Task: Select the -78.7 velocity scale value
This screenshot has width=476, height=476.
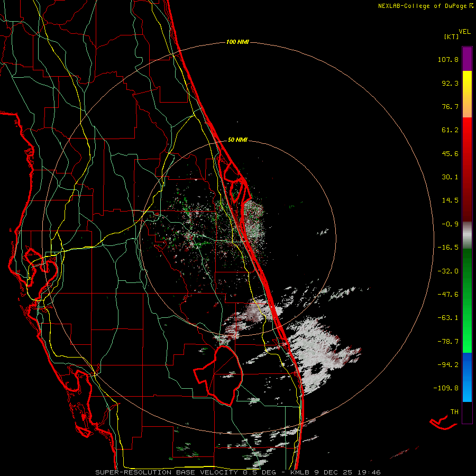Action: pos(448,342)
